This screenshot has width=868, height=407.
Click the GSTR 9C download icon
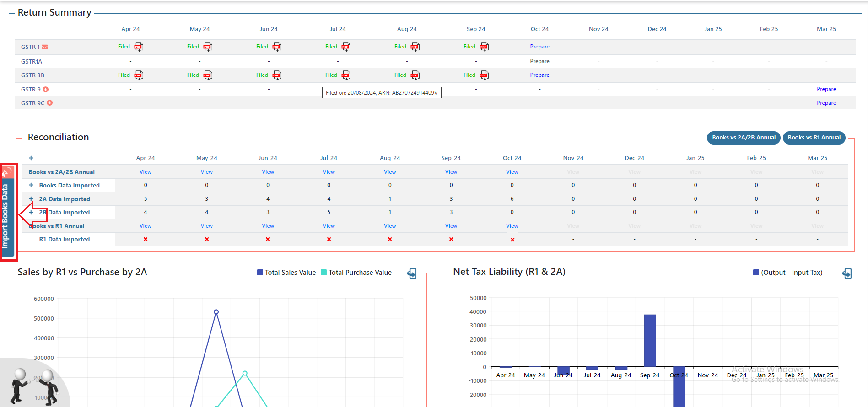(50, 103)
